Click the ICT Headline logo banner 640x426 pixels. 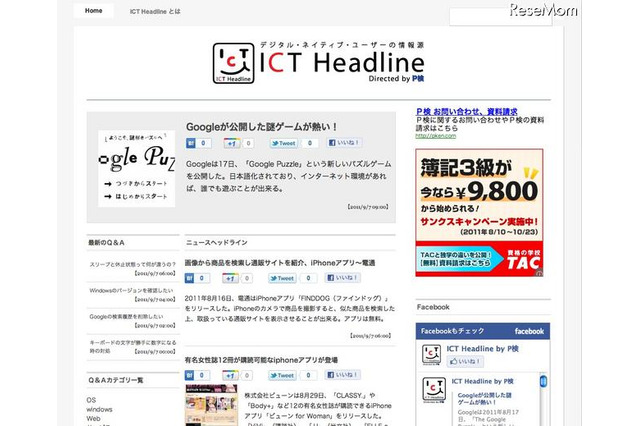click(318, 62)
